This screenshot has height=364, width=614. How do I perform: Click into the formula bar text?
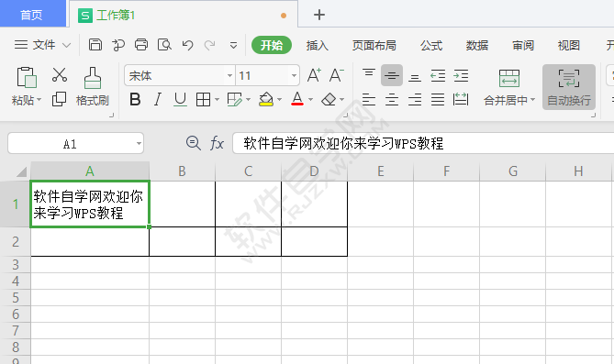pos(423,143)
